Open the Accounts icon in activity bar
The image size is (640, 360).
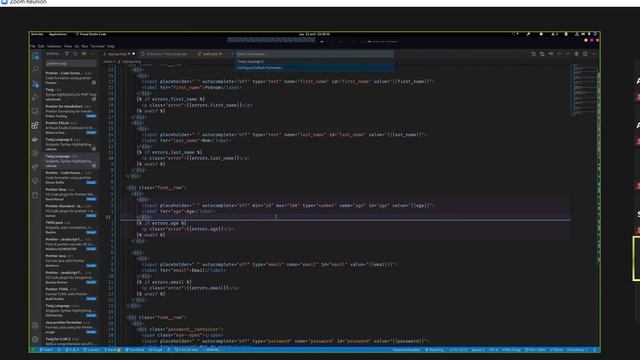point(36,325)
